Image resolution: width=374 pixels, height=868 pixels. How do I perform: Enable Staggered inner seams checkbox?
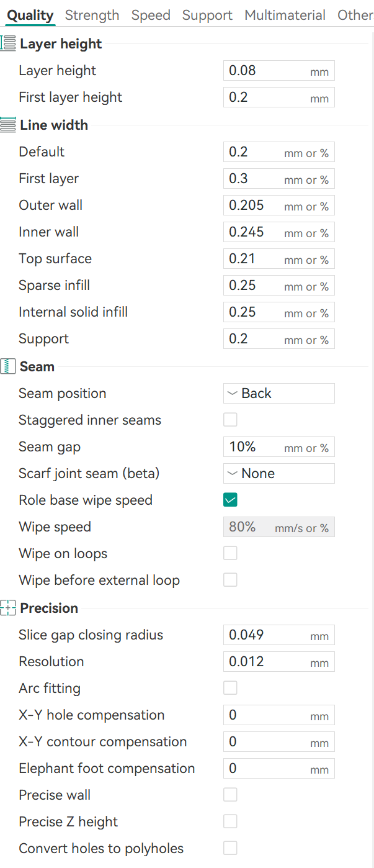point(230,420)
